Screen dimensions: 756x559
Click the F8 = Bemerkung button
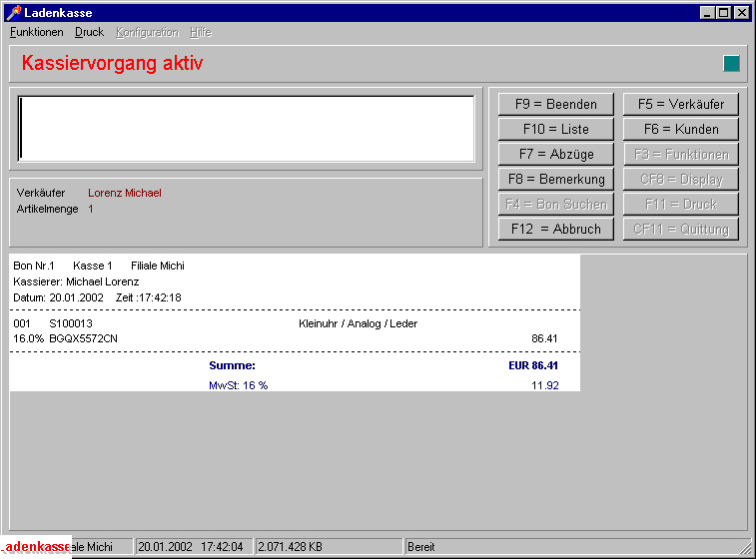pos(556,179)
